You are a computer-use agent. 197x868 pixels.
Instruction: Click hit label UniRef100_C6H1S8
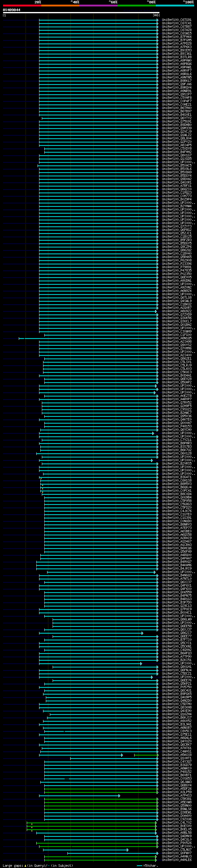tap(176, 481)
